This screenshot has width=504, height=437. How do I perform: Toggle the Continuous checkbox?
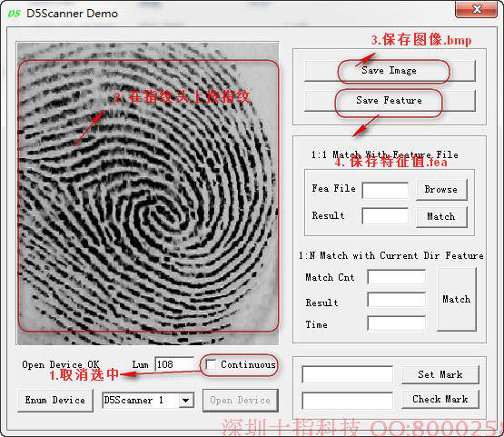tap(211, 364)
